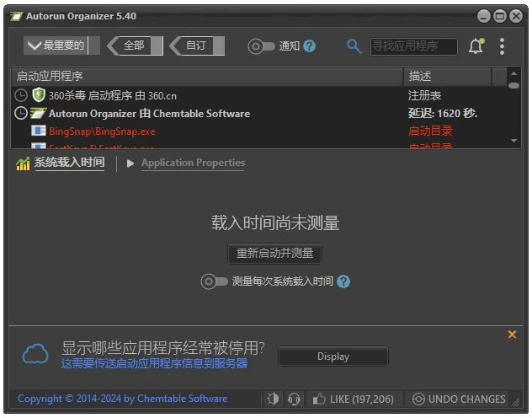The width and height of the screenshot is (532, 418).
Task: Open the three-dot options menu
Action: (503, 46)
